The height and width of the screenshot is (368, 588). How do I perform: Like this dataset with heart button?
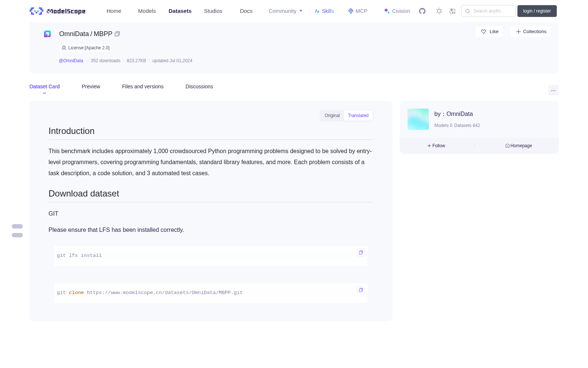click(x=489, y=32)
